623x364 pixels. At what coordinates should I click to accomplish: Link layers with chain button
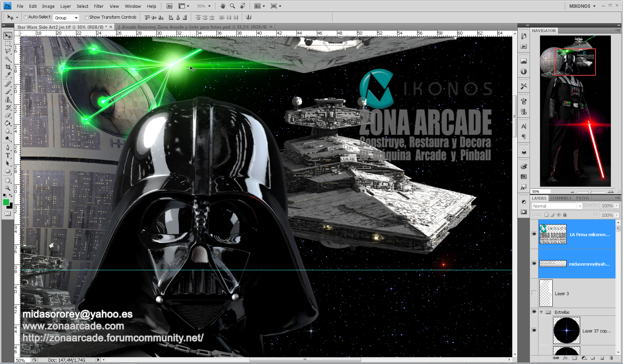pos(556,358)
